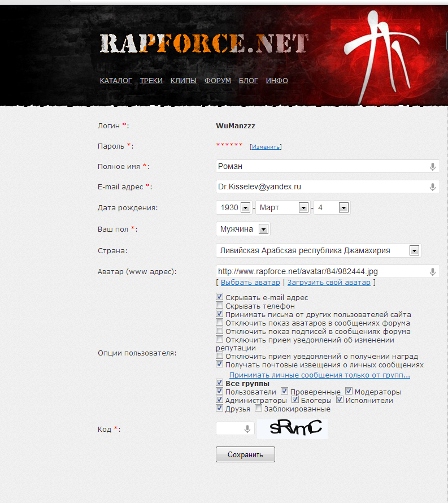448x503 pixels.
Task: Open the ТРЕКИ menu item
Action: pyautogui.click(x=151, y=80)
